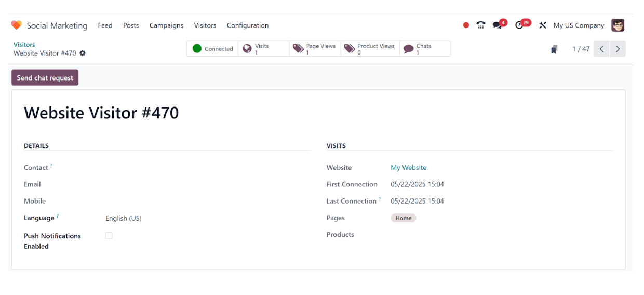Viewport: 644px width, 295px height.
Task: Open the gear menu beside Website Visitor #470
Action: [83, 53]
